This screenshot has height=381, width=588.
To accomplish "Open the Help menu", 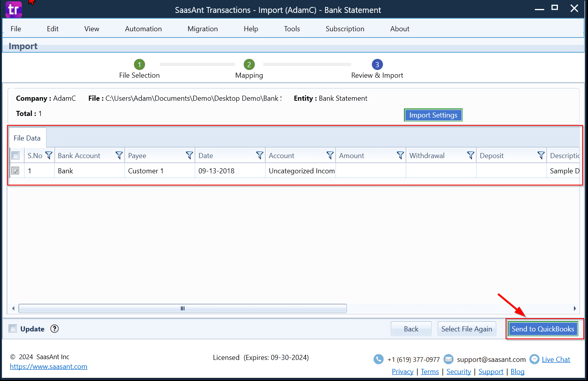I will click(x=251, y=29).
